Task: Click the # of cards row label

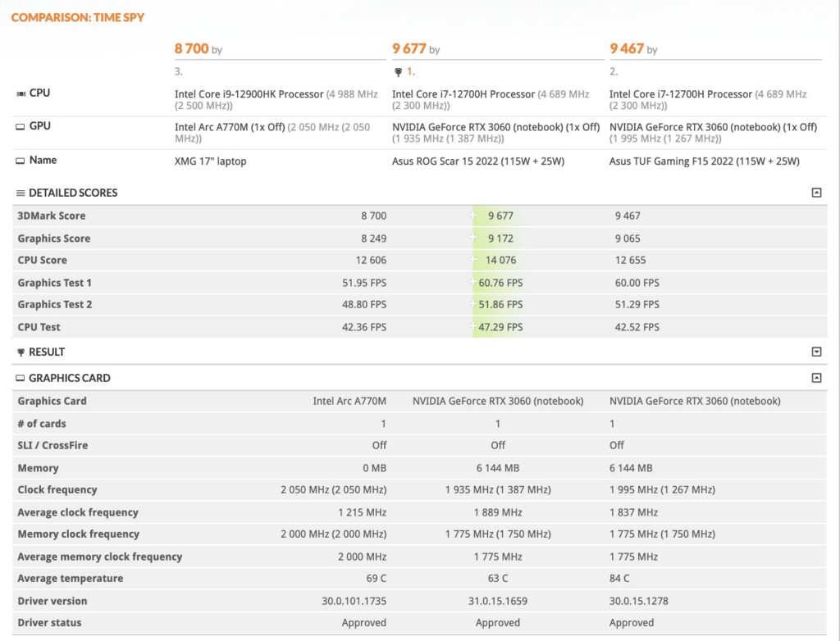Action: [x=42, y=424]
